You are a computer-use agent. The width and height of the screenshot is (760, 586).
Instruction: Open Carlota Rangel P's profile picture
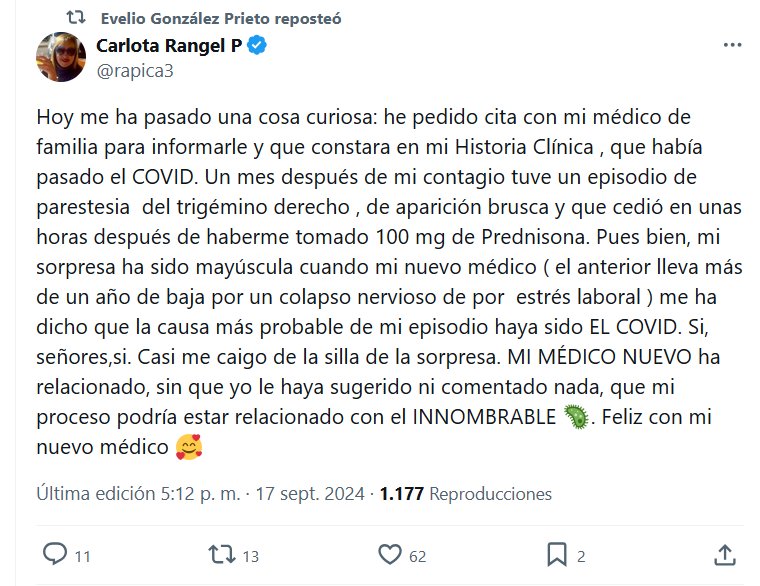coord(60,55)
